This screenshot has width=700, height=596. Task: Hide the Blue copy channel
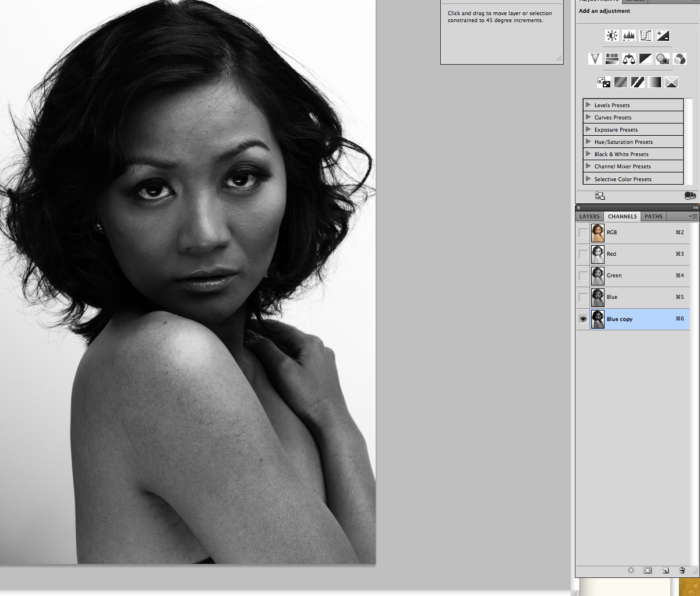pos(583,319)
